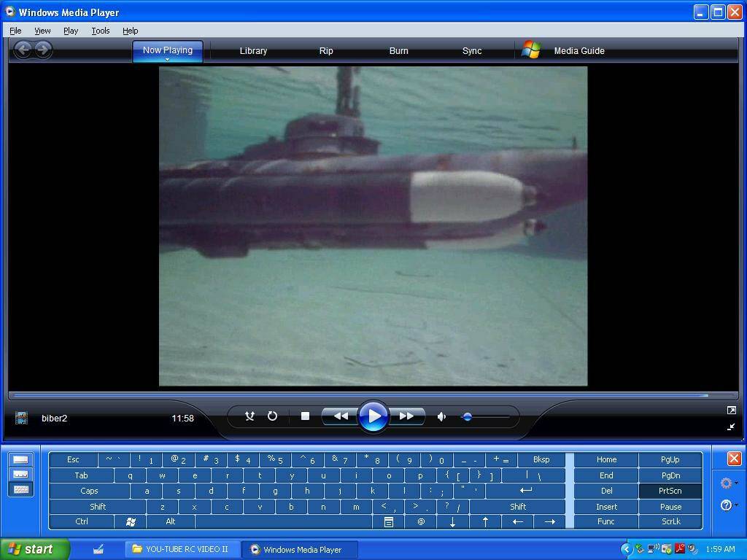Click the Back navigation arrow in Media Player

tap(23, 49)
